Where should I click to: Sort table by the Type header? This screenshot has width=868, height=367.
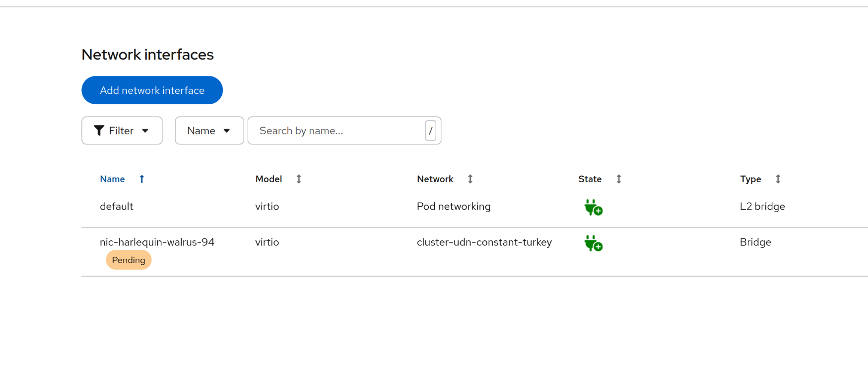750,179
